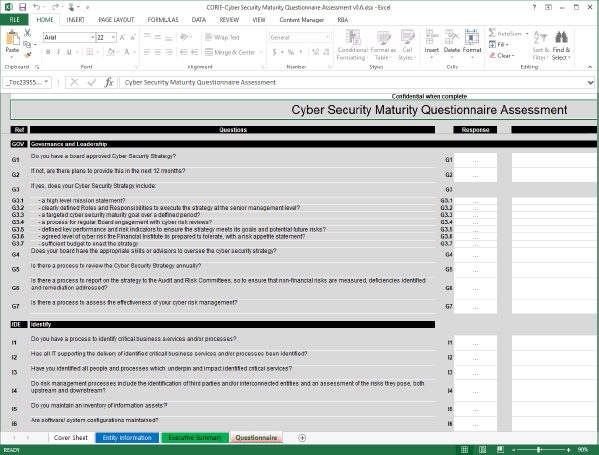Image resolution: width=599 pixels, height=455 pixels.
Task: Switch to INSERT ribbon tab
Action: (75, 19)
